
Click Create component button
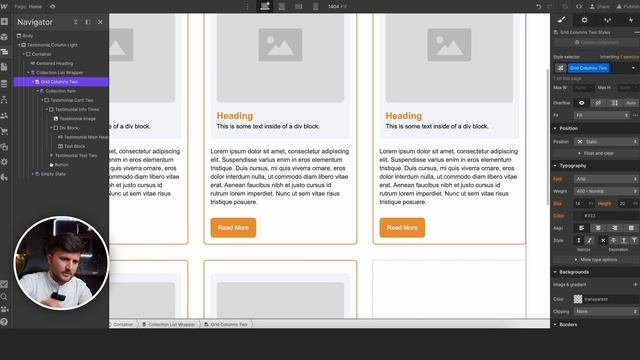596,42
